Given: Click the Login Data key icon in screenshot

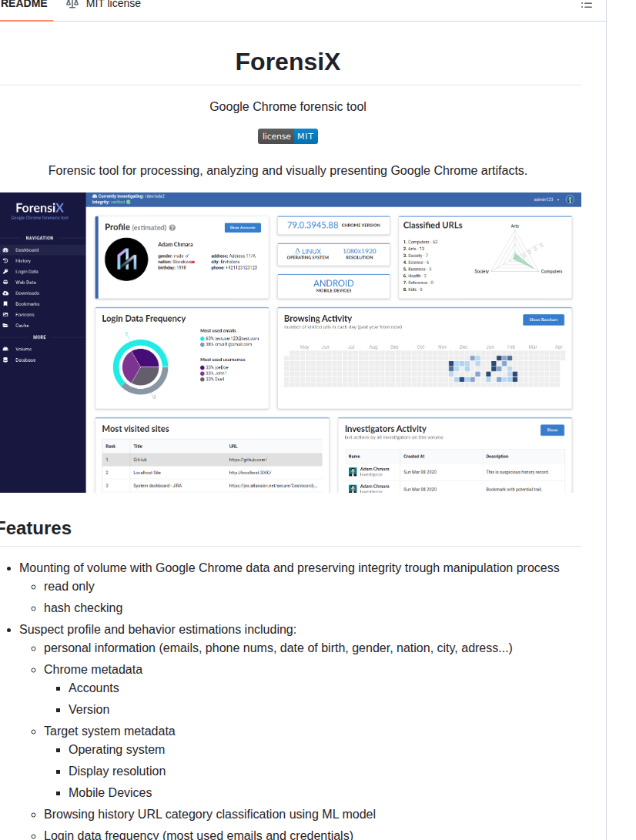Looking at the screenshot, I should tap(5, 272).
